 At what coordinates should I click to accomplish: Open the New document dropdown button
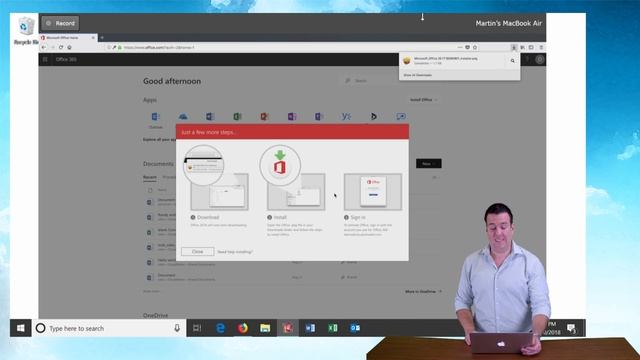pos(429,164)
